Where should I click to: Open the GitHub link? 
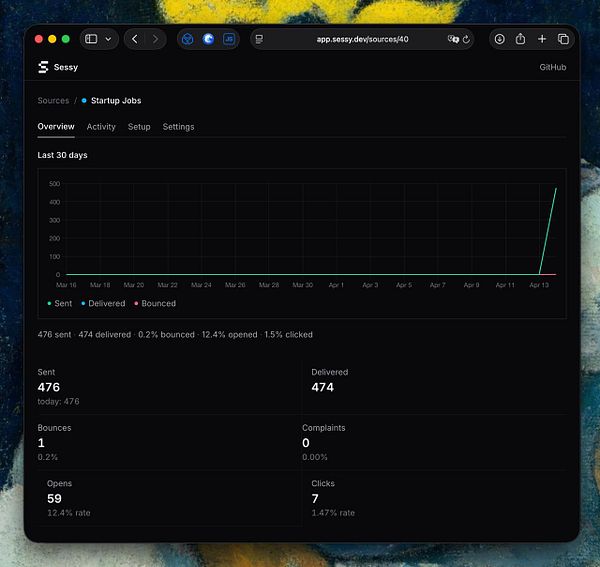click(553, 67)
